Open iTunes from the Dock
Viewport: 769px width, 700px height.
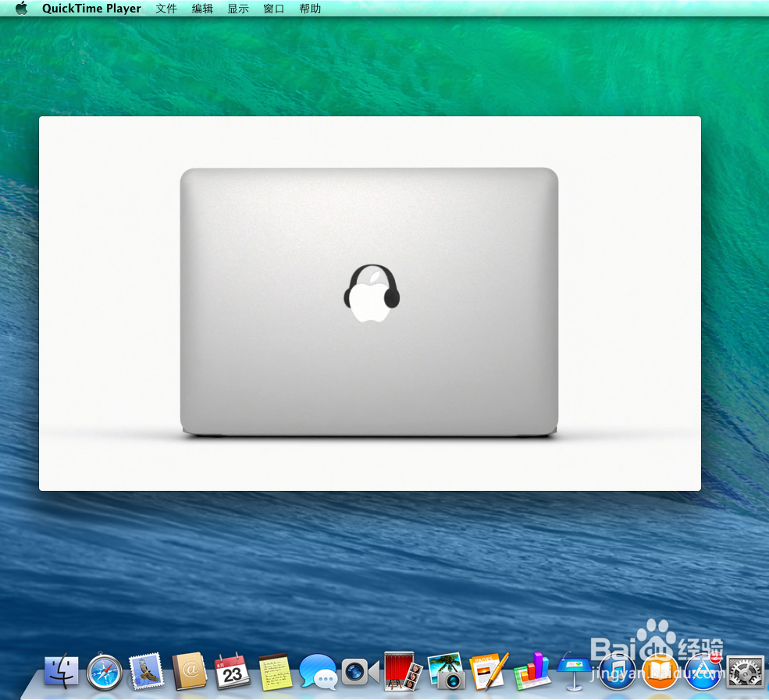[x=618, y=672]
